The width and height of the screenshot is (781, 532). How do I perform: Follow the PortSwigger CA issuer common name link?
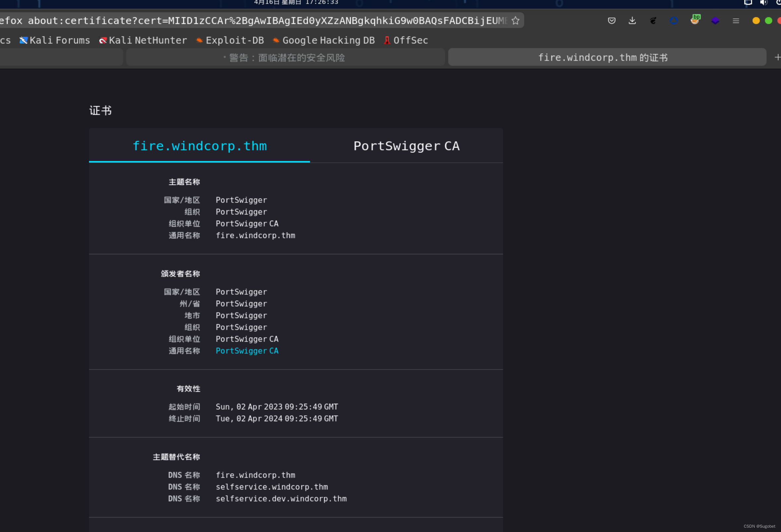pos(247,350)
